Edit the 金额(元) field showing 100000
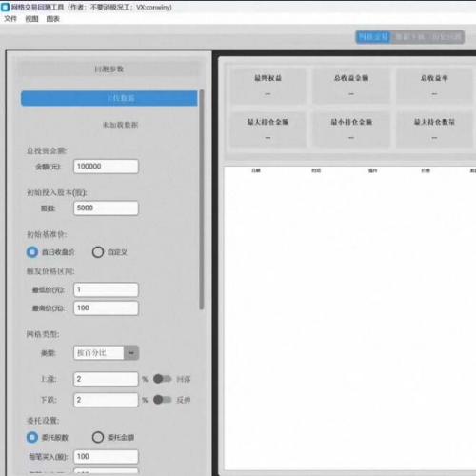Image resolution: width=476 pixels, height=476 pixels. point(106,167)
